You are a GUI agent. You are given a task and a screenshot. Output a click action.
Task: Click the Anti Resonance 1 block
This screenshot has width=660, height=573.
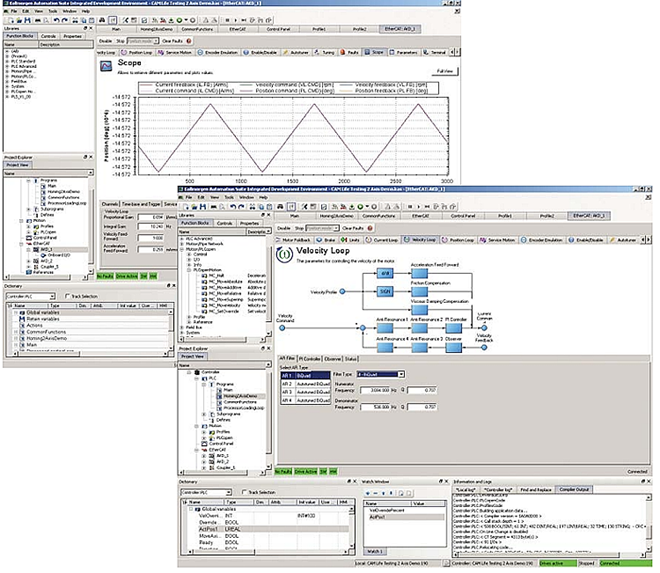385,328
